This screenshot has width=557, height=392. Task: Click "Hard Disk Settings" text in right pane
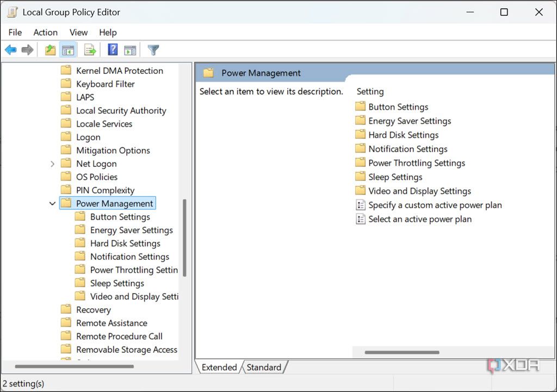404,135
